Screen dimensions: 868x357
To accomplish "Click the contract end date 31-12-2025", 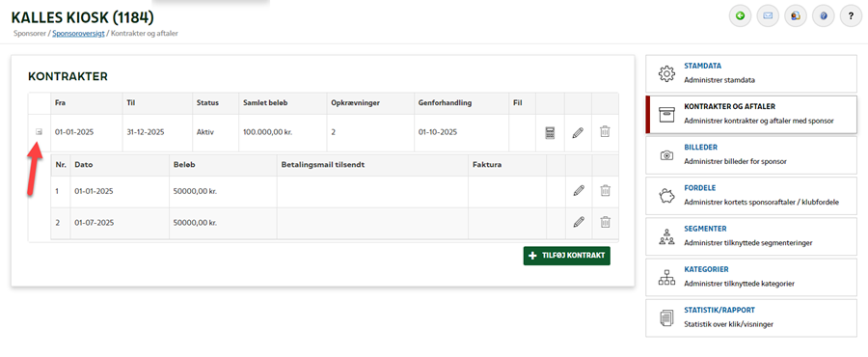I will point(145,133).
